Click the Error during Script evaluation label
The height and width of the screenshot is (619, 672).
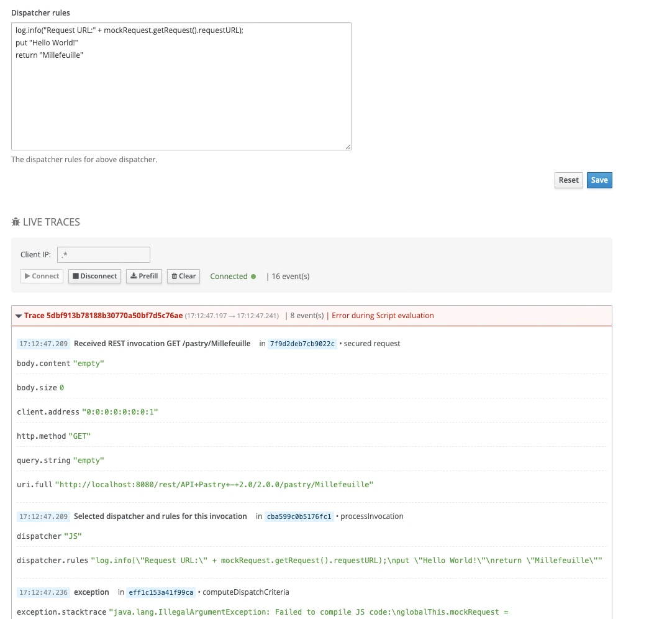[383, 316]
